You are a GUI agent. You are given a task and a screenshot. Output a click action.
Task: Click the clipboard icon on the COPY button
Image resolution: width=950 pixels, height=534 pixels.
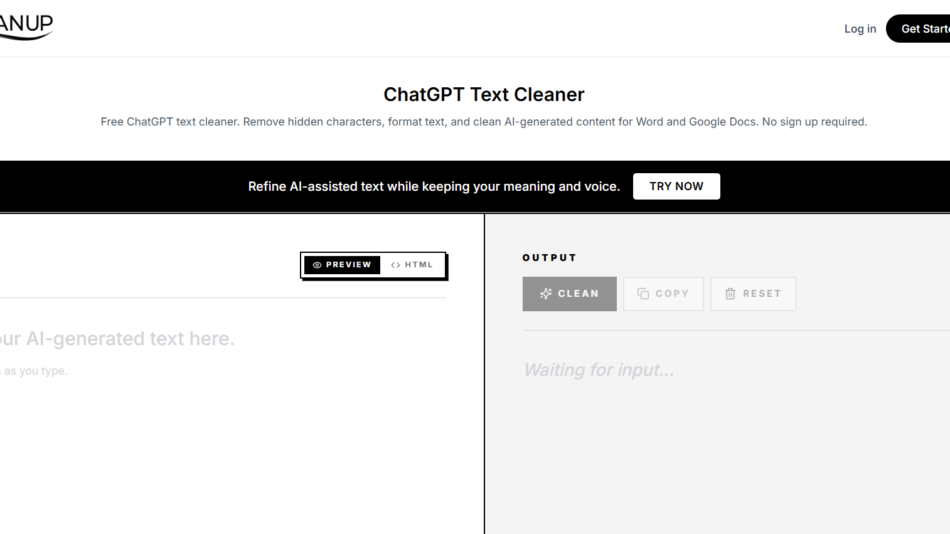click(x=643, y=293)
